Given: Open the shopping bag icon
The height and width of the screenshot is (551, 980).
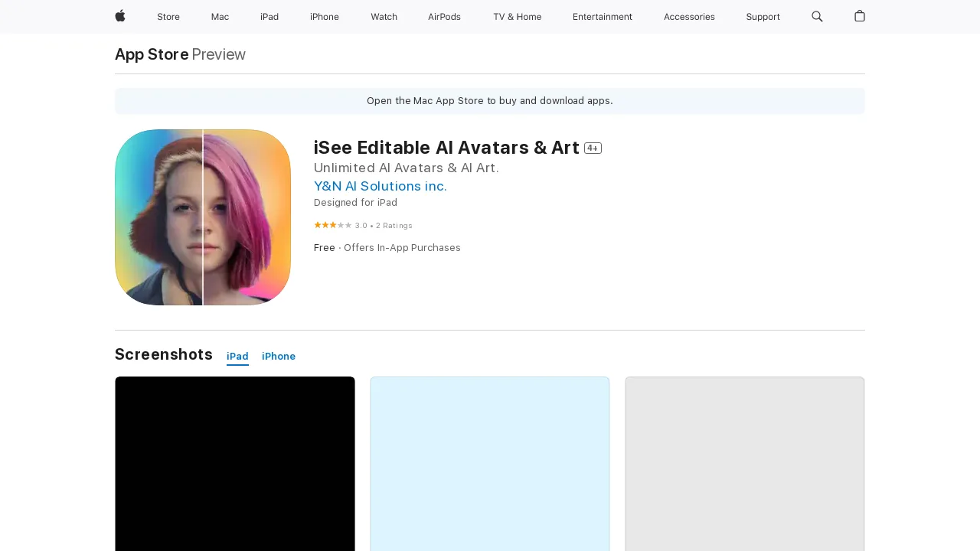Looking at the screenshot, I should pos(860,16).
